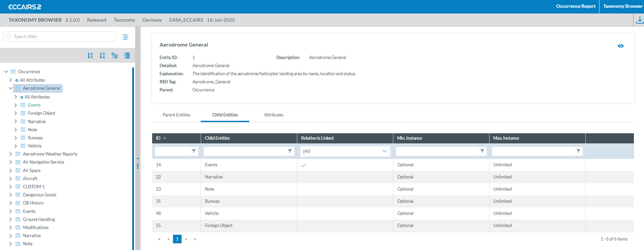The height and width of the screenshot is (250, 644).
Task: Click the indented list view icon
Action: [127, 56]
